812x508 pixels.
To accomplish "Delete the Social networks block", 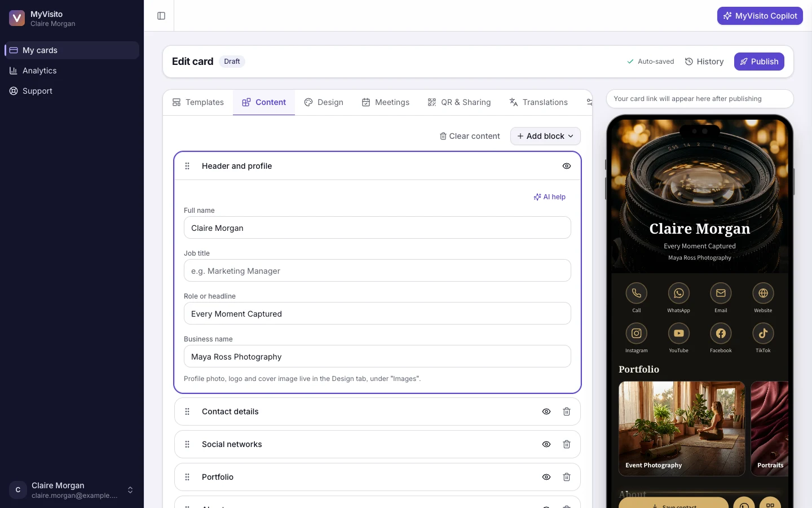I will tap(567, 444).
